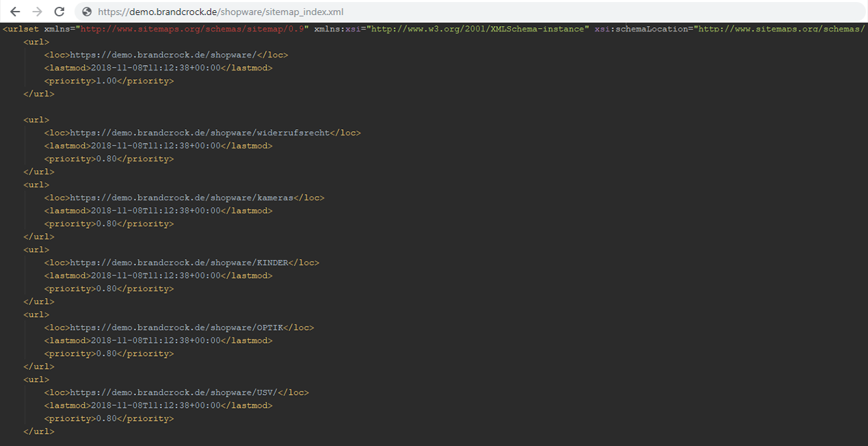Click the XMLSchema-instance namespace value

tap(477, 29)
